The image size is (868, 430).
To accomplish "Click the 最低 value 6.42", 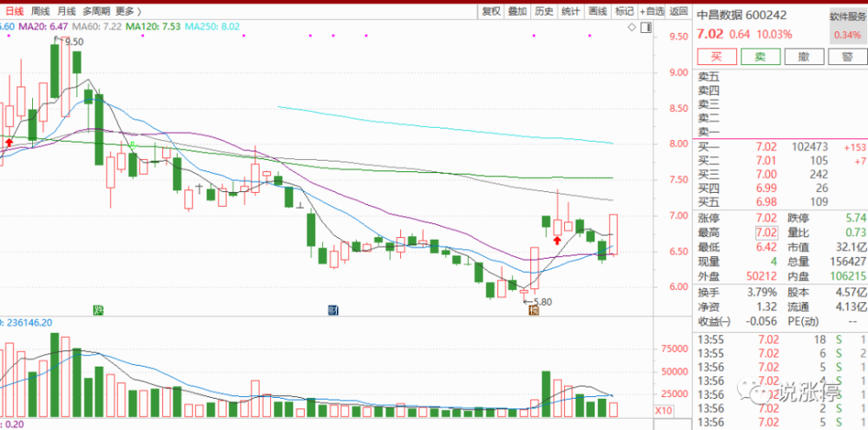I will [766, 247].
